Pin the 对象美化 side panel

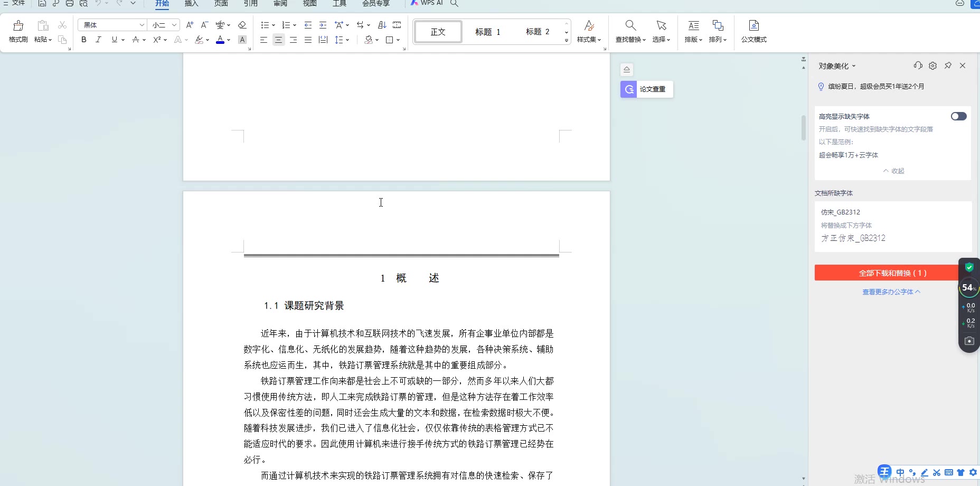point(948,66)
